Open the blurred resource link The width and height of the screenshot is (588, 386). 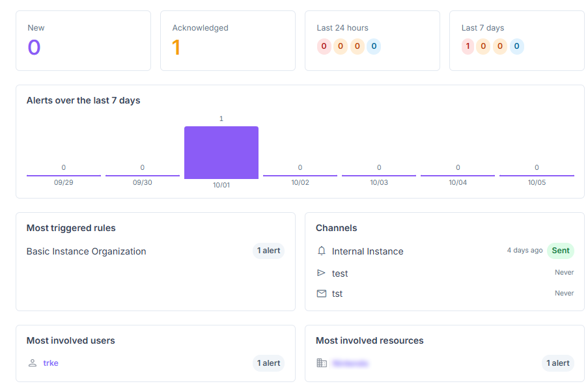(x=350, y=363)
